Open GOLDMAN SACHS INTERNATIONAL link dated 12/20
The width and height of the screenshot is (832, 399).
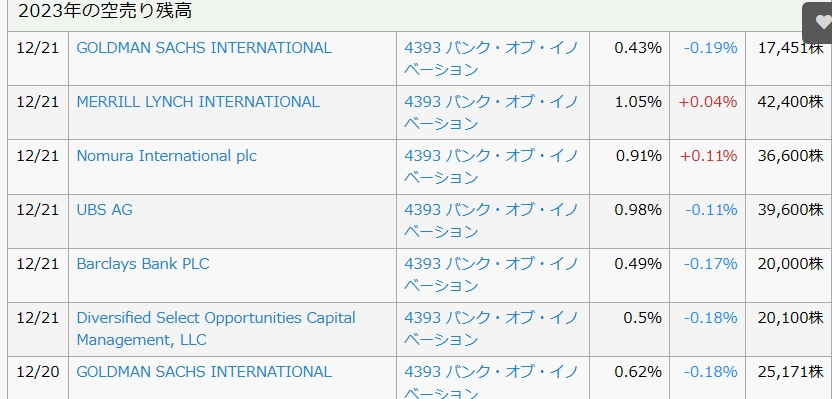pos(204,371)
